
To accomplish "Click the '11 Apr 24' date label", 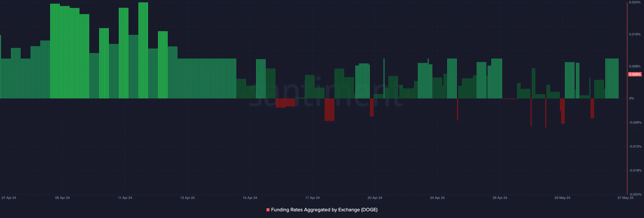I will coord(125,198).
